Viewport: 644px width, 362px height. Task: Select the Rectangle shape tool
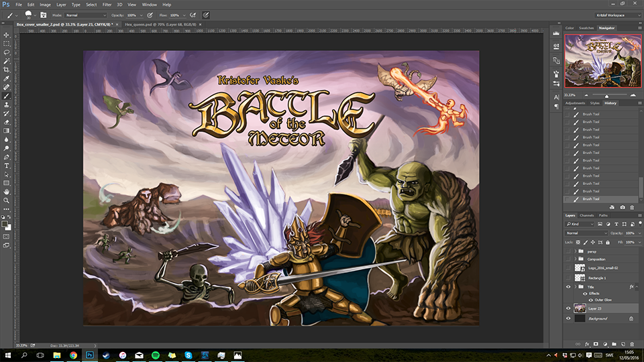tap(6, 183)
